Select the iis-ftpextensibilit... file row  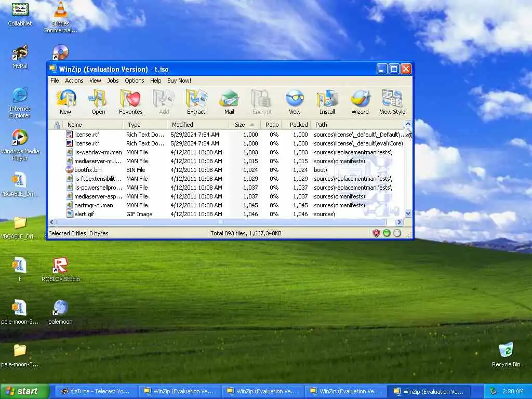pyautogui.click(x=227, y=179)
